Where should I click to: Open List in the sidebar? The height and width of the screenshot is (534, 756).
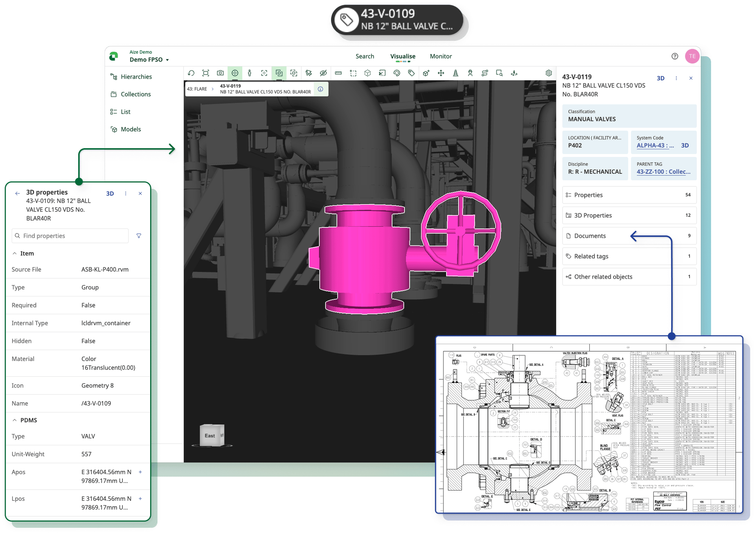click(x=121, y=112)
